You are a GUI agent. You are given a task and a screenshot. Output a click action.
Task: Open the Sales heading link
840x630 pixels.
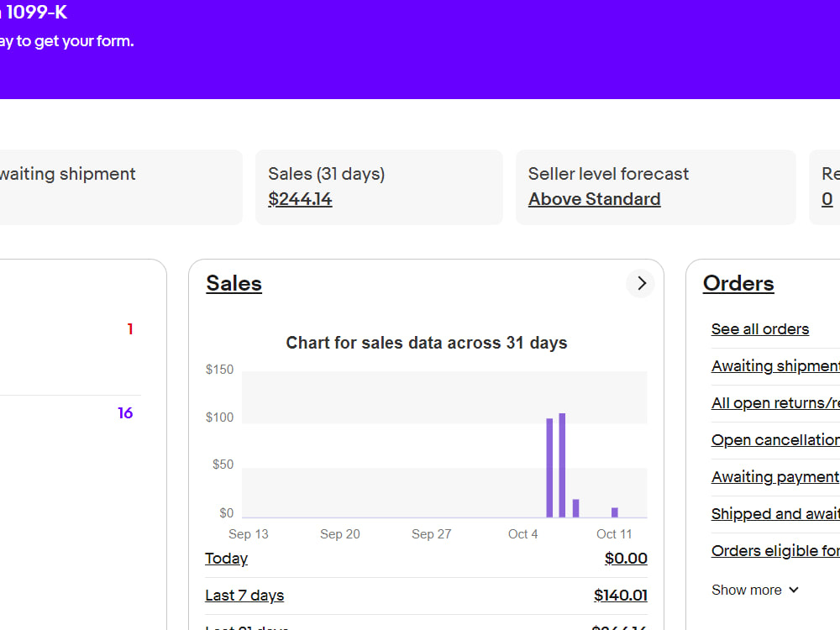pyautogui.click(x=234, y=283)
